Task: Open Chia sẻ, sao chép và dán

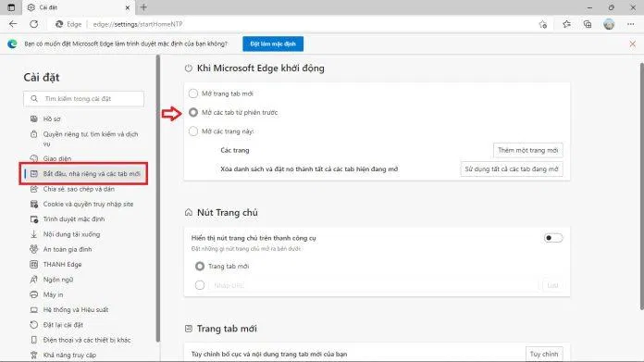Action: point(79,189)
